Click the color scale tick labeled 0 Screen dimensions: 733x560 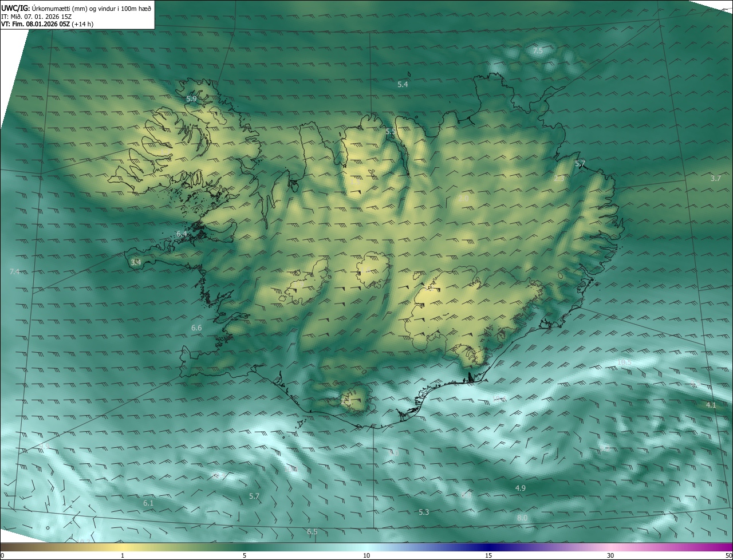point(2,555)
